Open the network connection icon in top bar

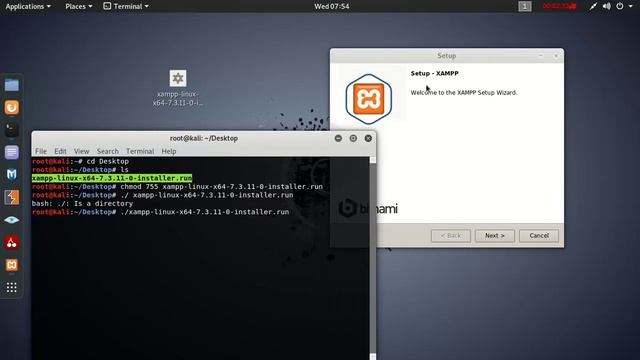(593, 6)
